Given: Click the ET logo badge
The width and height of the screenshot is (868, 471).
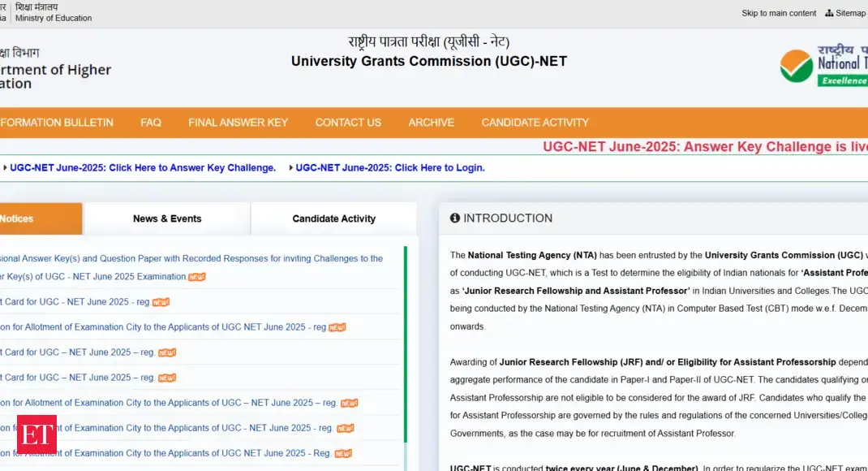Looking at the screenshot, I should (37, 434).
